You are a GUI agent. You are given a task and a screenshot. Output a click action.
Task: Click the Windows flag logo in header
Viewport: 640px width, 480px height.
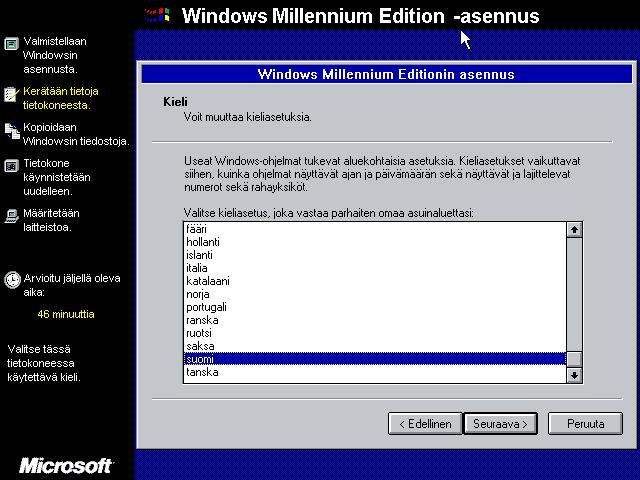point(157,16)
